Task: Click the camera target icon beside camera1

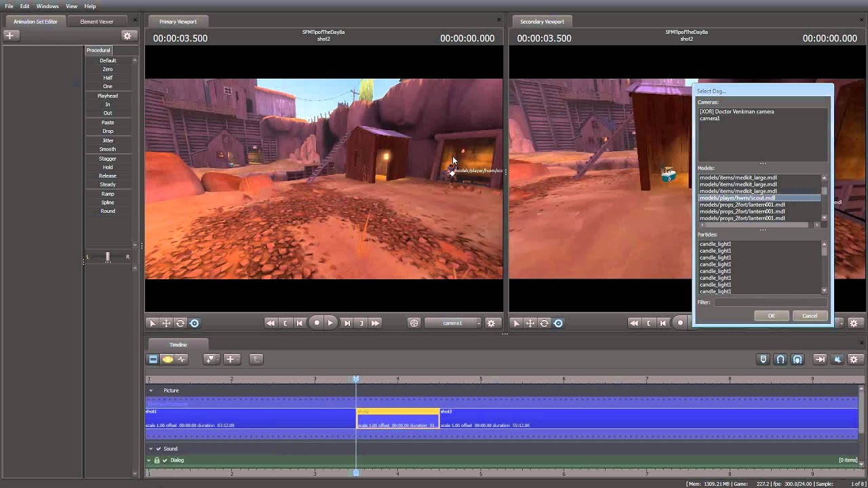Action: 414,323
